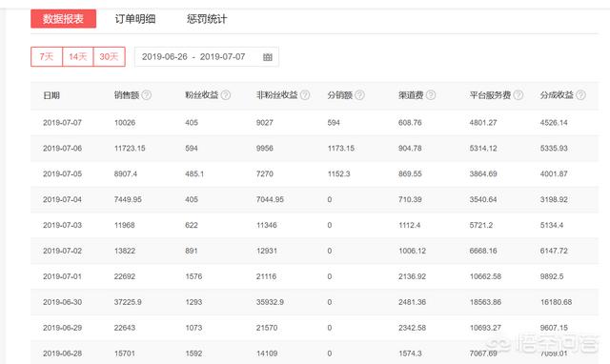
Task: Switch to the 惩罚统计 tab
Action: point(207,19)
